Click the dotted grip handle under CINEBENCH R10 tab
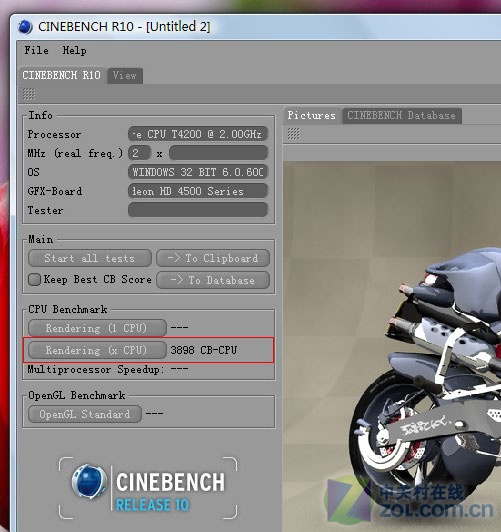 point(29,94)
